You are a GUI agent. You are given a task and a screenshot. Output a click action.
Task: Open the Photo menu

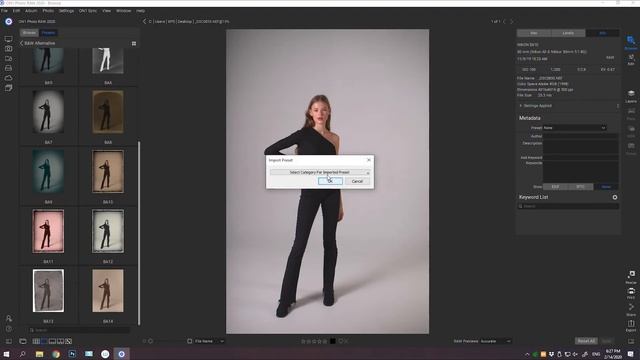pos(48,11)
